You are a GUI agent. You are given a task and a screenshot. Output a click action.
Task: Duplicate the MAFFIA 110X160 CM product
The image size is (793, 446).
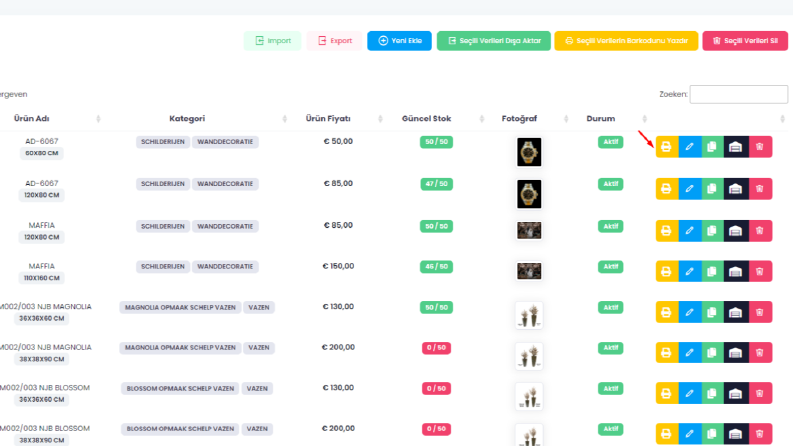click(x=712, y=272)
